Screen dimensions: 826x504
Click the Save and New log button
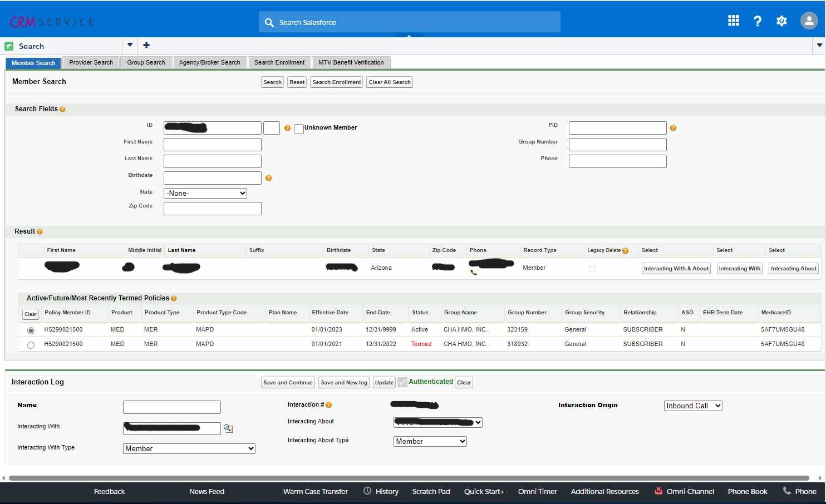click(344, 383)
